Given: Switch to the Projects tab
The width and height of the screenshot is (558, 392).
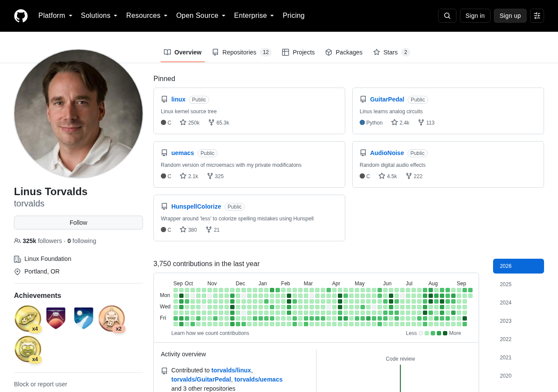Looking at the screenshot, I should pos(299,52).
